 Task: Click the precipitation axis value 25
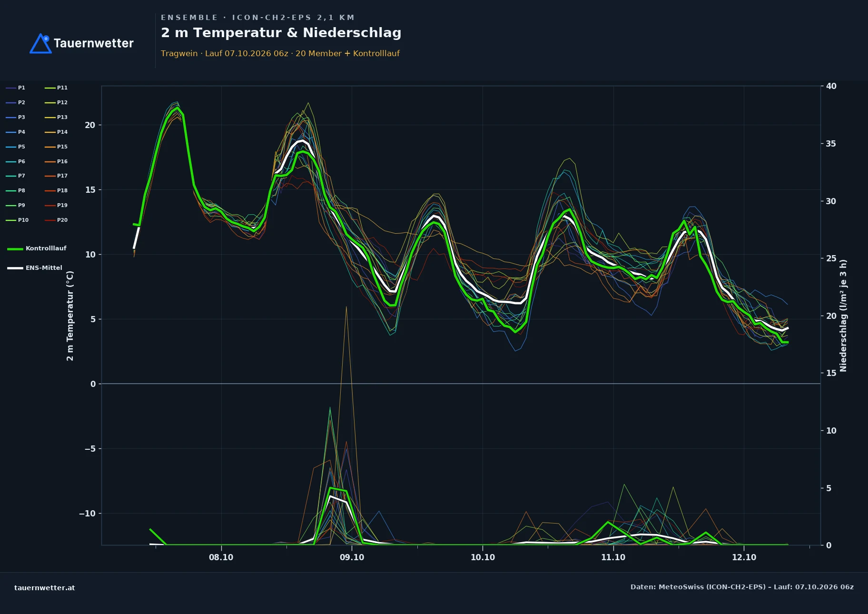[x=831, y=258]
